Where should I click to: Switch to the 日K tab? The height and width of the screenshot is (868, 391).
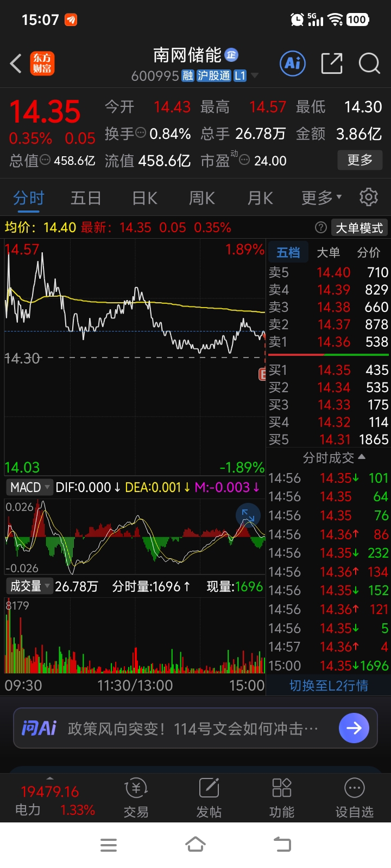click(144, 198)
